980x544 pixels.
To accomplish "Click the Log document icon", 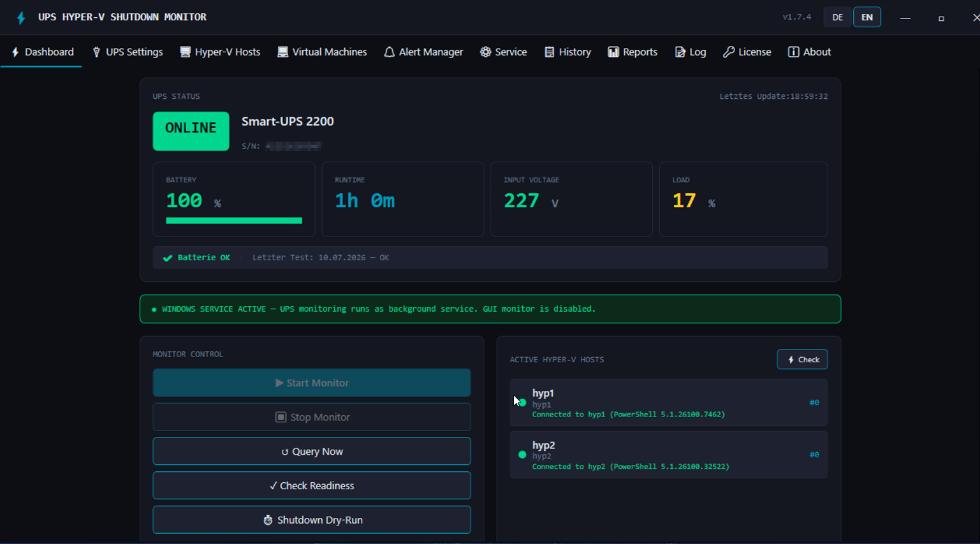I will 680,52.
